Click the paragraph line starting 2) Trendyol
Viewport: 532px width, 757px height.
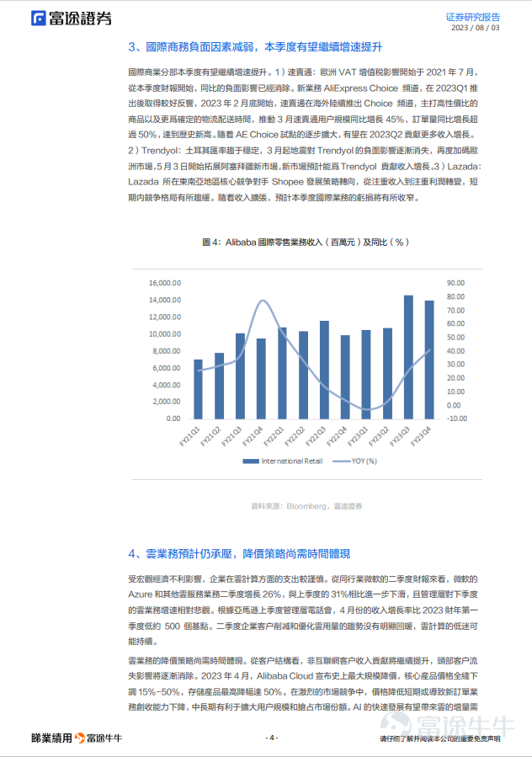coord(303,151)
